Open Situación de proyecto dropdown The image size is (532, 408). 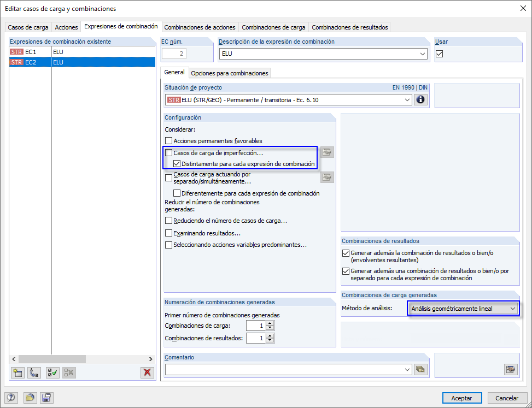(407, 100)
